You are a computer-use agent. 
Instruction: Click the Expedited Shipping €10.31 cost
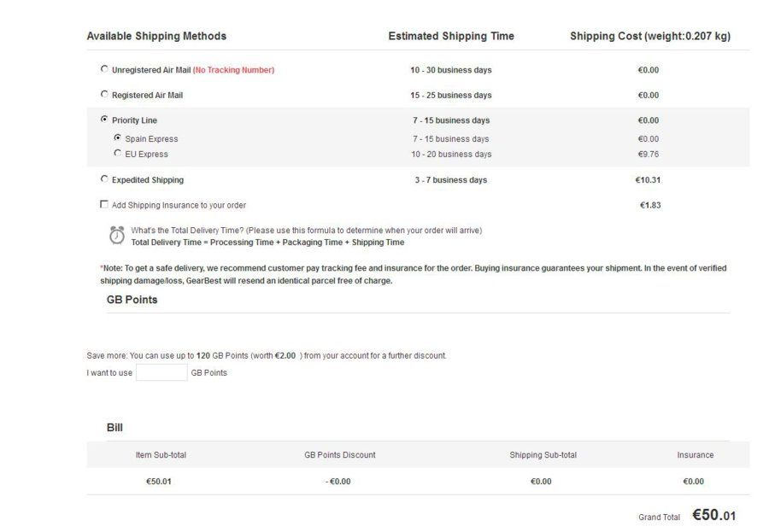click(x=648, y=180)
